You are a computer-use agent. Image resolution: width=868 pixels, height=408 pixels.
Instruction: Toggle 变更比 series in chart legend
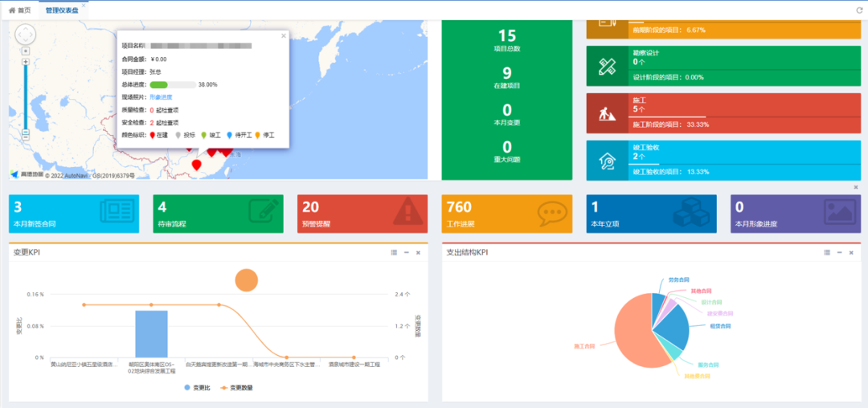click(x=197, y=388)
